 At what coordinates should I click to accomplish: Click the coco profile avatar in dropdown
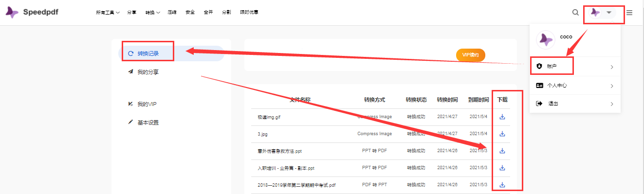(545, 40)
